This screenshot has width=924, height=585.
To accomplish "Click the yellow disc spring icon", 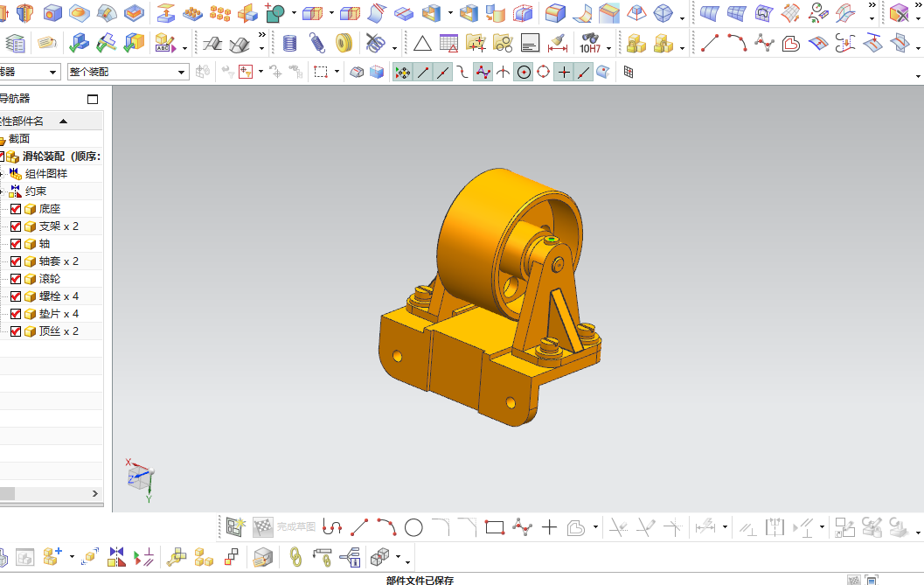I will coord(344,43).
